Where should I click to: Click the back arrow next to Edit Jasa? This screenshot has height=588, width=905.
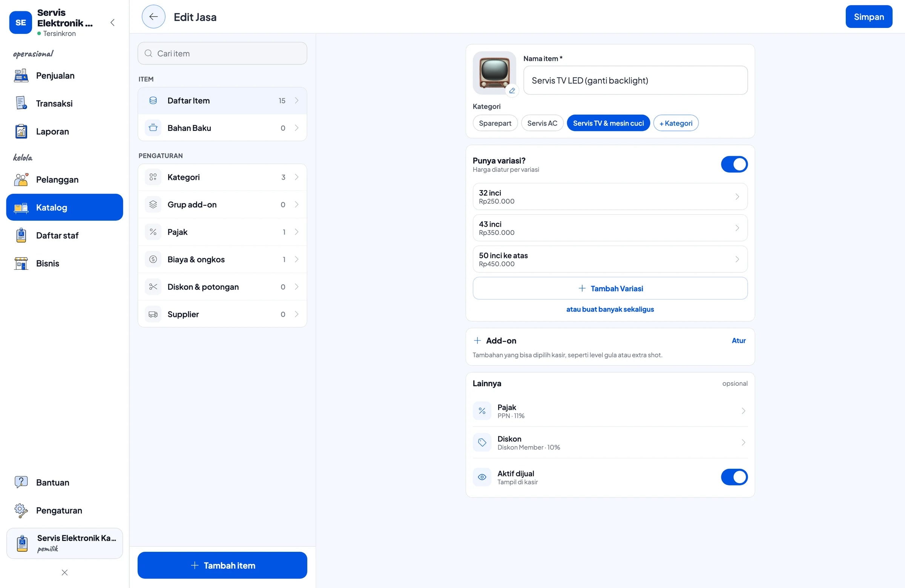point(153,17)
